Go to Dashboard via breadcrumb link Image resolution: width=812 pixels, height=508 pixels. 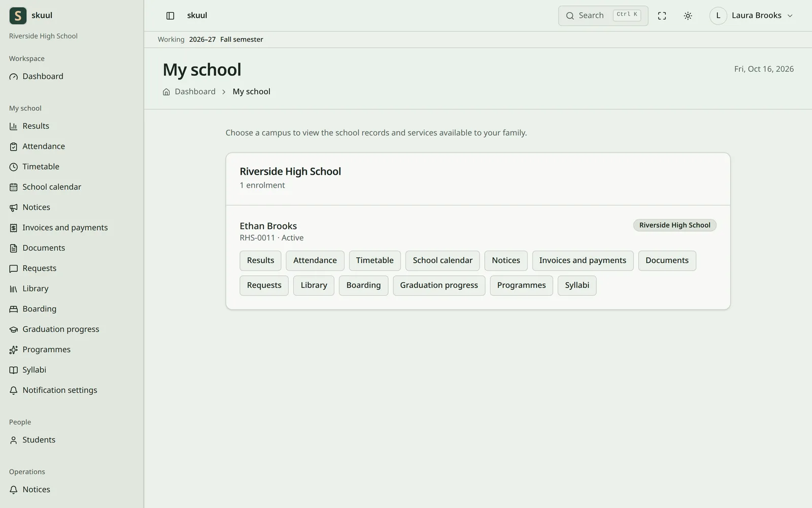point(195,91)
